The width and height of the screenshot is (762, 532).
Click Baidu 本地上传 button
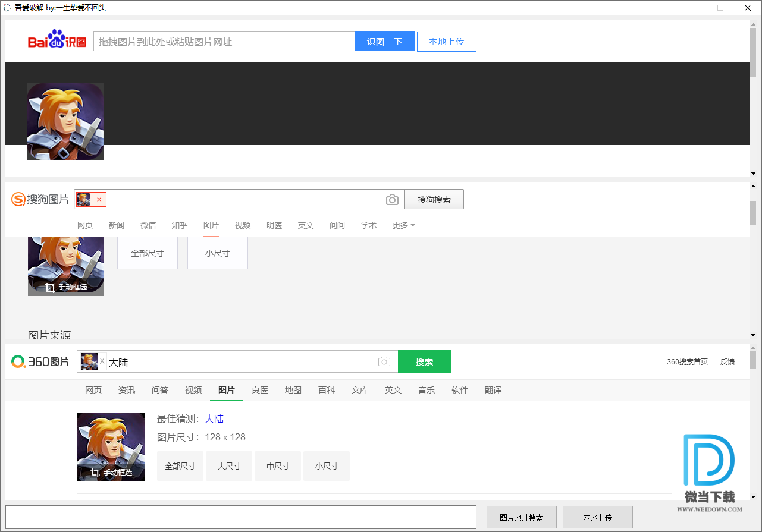pyautogui.click(x=447, y=42)
